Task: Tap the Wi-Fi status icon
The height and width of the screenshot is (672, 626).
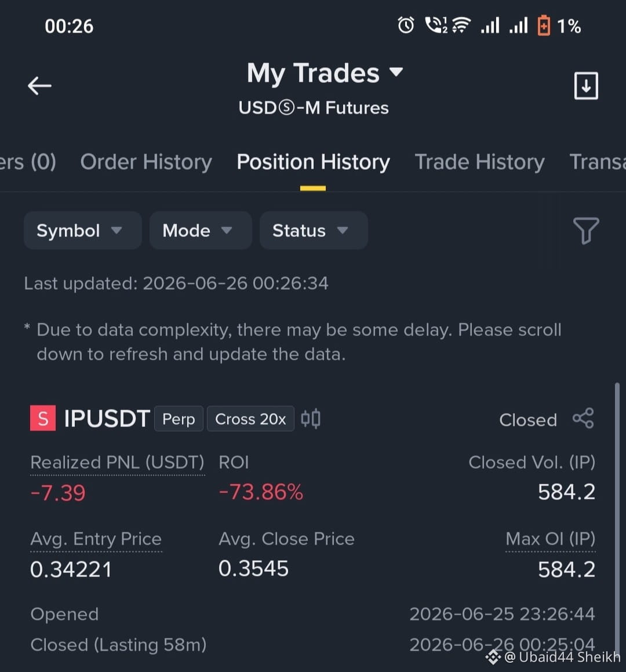Action: pos(461,25)
